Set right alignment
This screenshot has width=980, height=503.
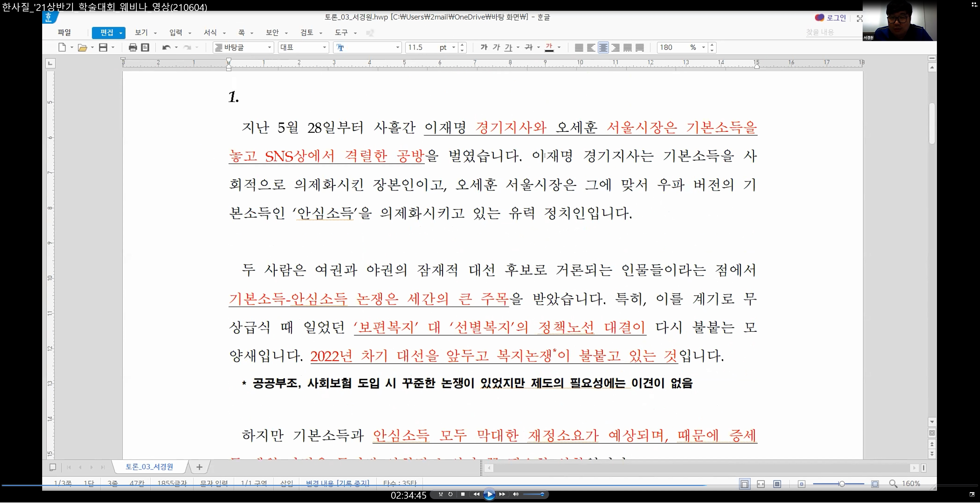pos(615,47)
